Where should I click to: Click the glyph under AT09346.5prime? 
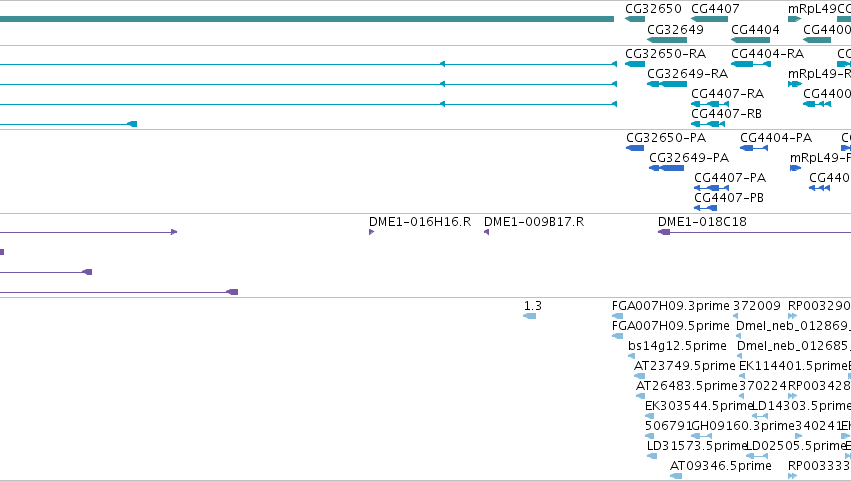676,476
